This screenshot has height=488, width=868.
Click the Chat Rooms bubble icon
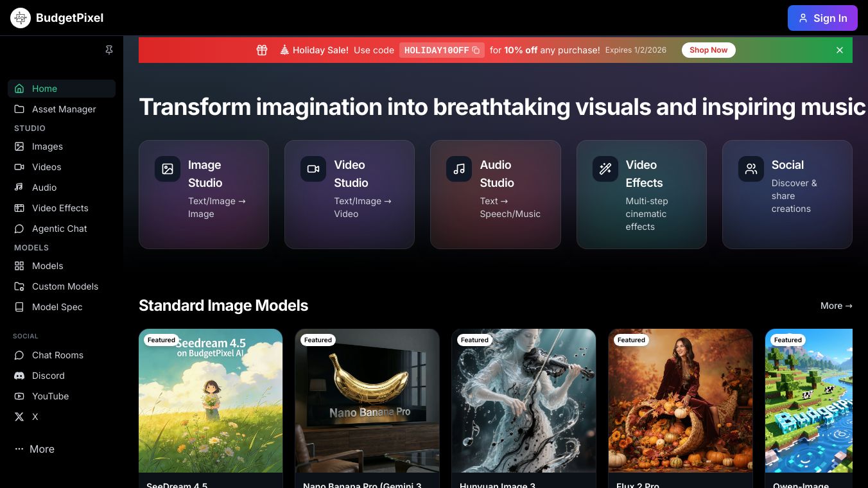19,355
